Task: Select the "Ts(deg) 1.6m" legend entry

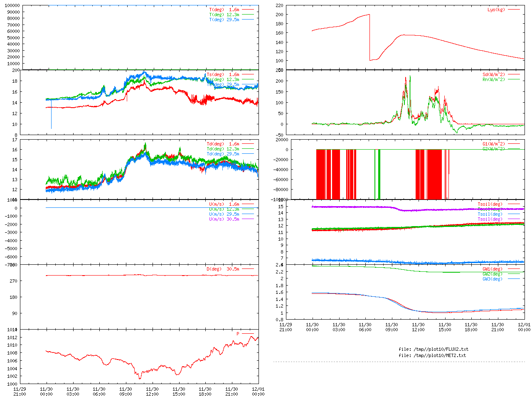Action: click(223, 74)
